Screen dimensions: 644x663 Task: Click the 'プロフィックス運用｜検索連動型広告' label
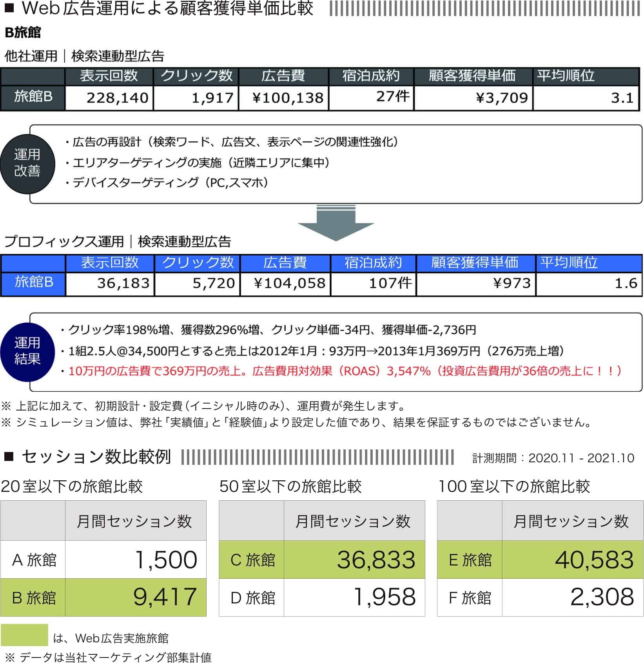tap(118, 242)
